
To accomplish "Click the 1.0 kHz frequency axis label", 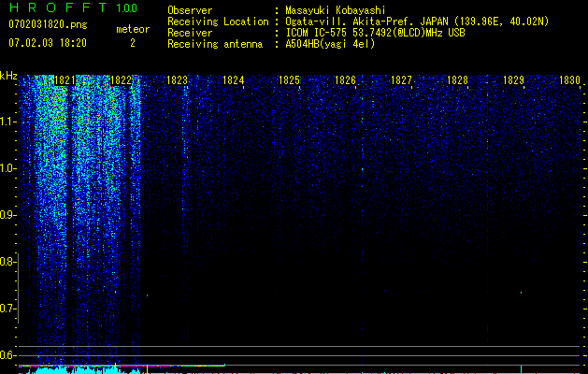I will point(7,168).
